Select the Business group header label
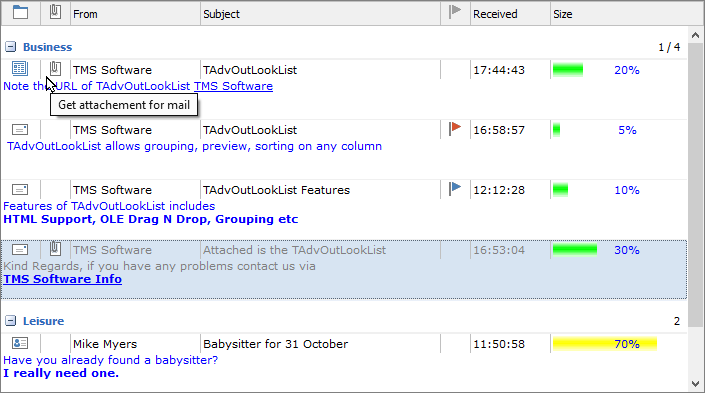The width and height of the screenshot is (705, 393). tap(47, 47)
